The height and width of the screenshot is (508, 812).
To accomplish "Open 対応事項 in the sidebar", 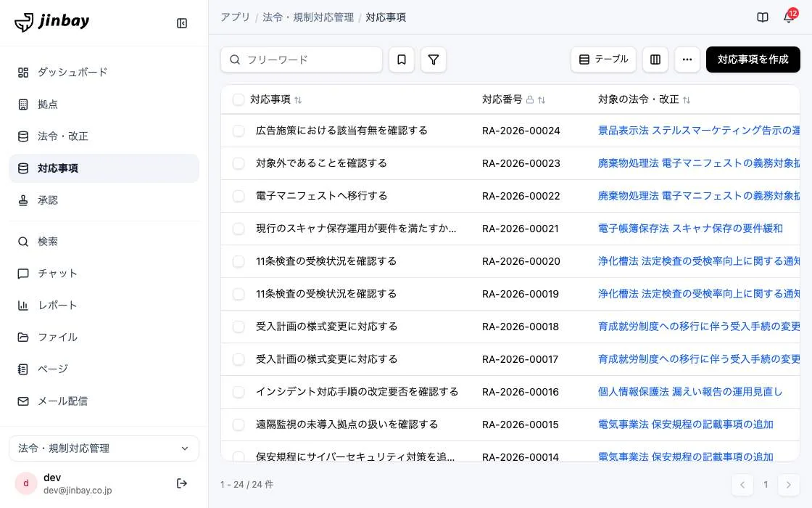I will click(x=104, y=168).
